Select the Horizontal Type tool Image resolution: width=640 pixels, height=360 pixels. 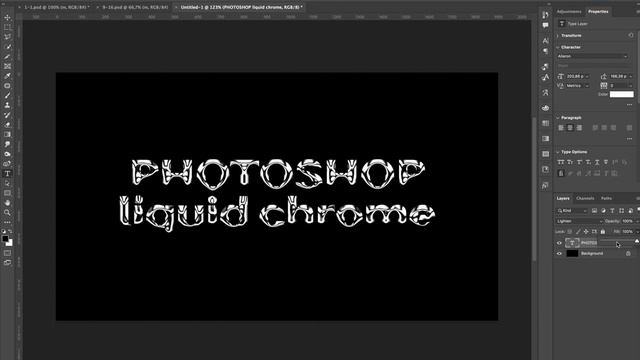coord(7,173)
